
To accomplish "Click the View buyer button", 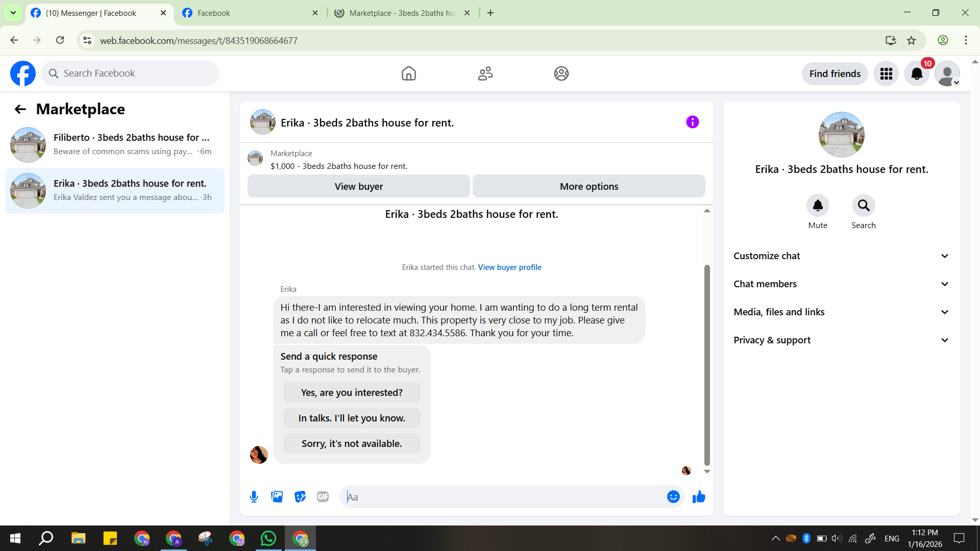I will (358, 186).
